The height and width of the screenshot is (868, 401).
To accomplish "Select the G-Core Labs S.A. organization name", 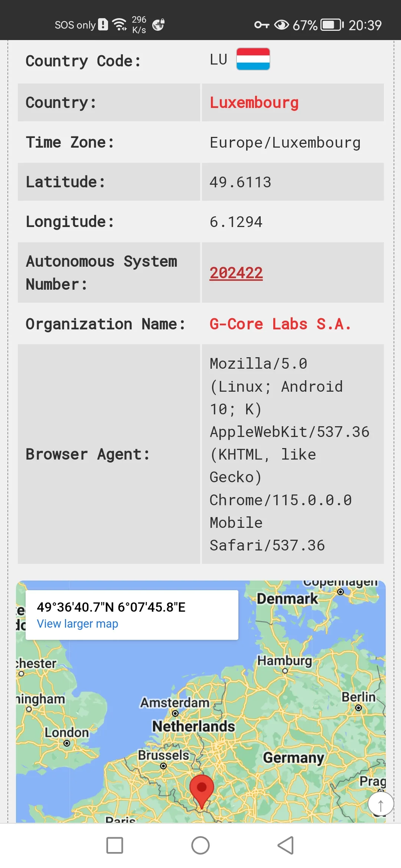I will (280, 324).
